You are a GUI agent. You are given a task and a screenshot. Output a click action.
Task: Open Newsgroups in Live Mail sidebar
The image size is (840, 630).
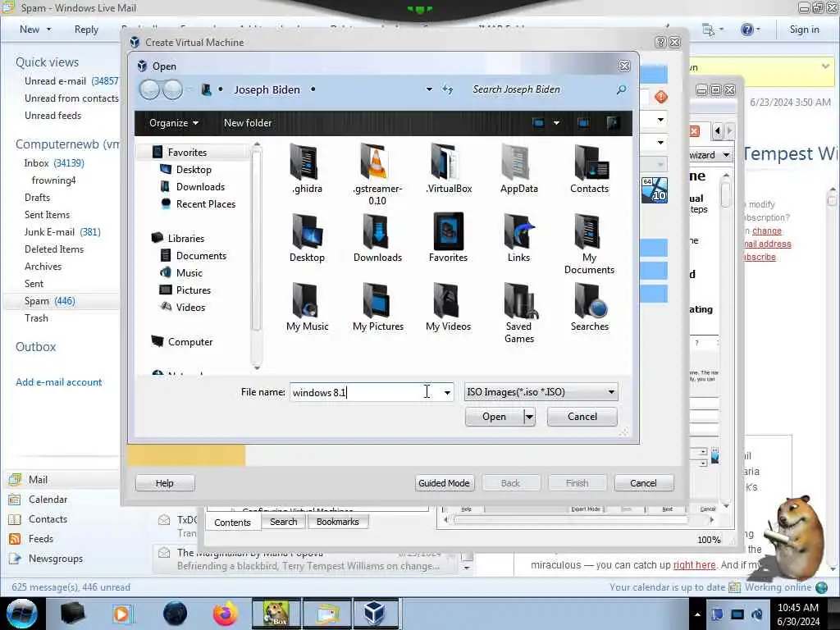(x=56, y=559)
